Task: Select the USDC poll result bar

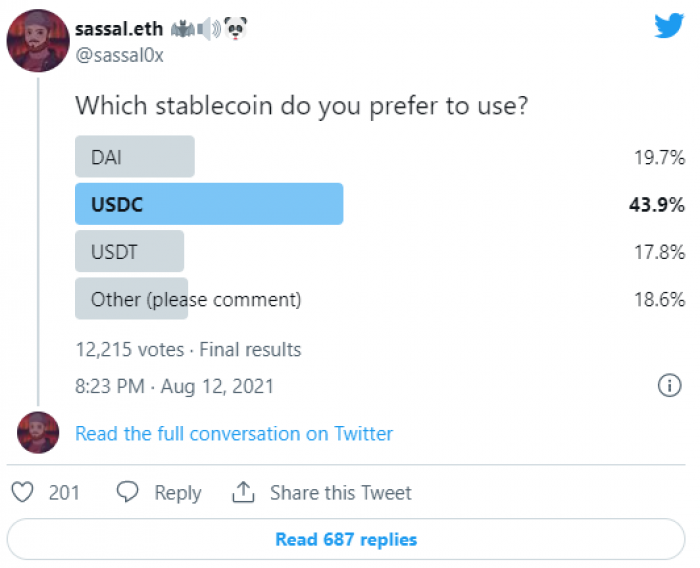Action: coord(209,204)
